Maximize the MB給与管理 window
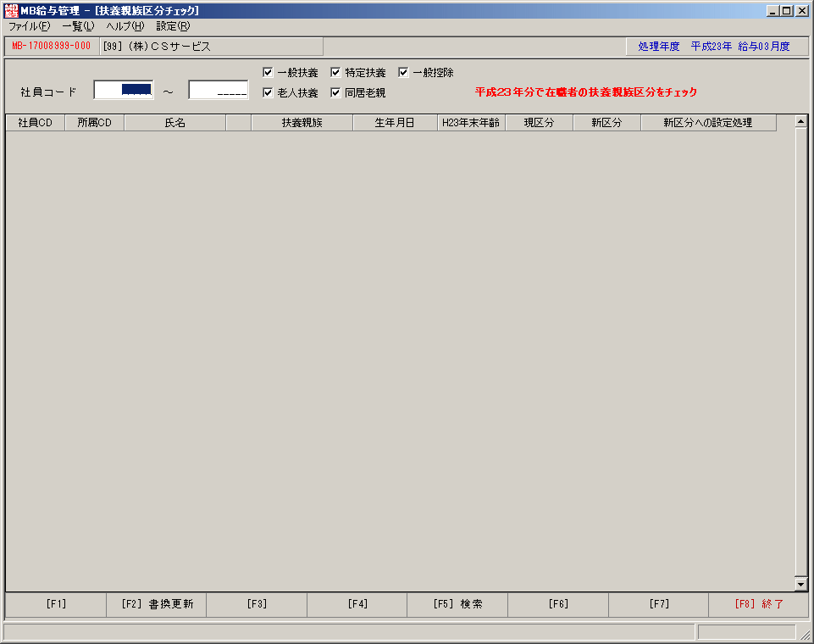Image resolution: width=814 pixels, height=644 pixels. [787, 11]
